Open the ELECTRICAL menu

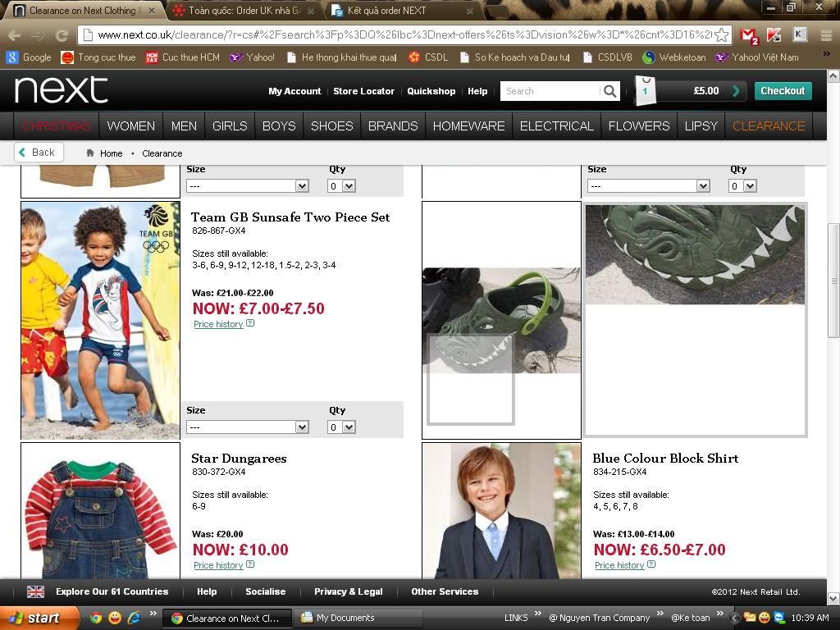tap(557, 126)
